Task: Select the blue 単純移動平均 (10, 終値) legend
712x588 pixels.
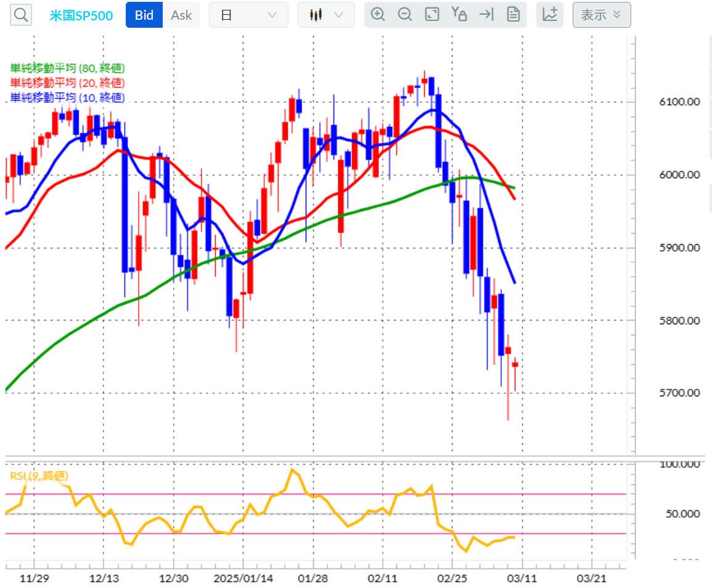Action: click(x=67, y=97)
